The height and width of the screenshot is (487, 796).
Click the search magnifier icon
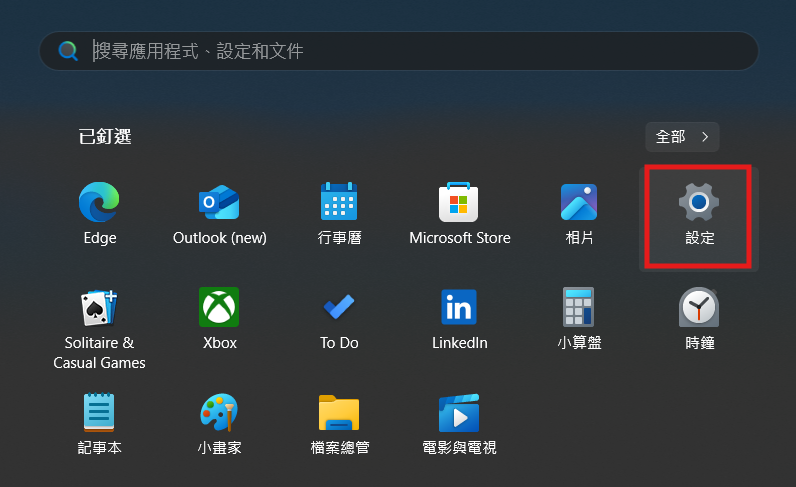point(68,51)
